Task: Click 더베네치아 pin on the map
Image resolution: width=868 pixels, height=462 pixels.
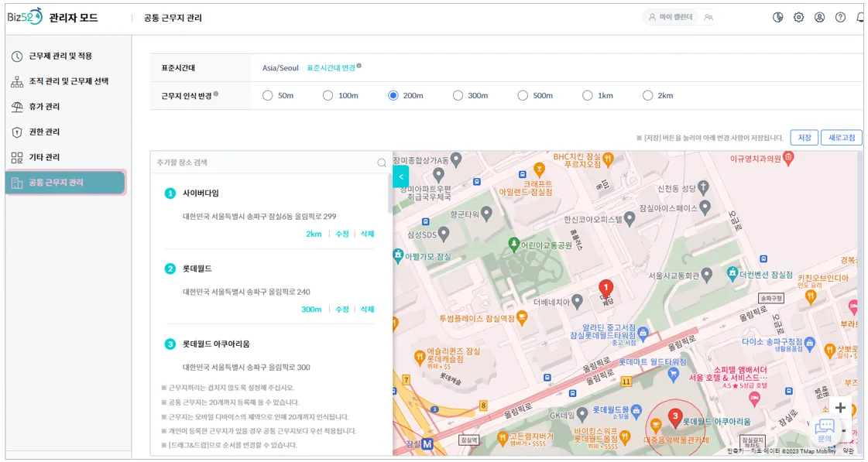Action: click(578, 302)
